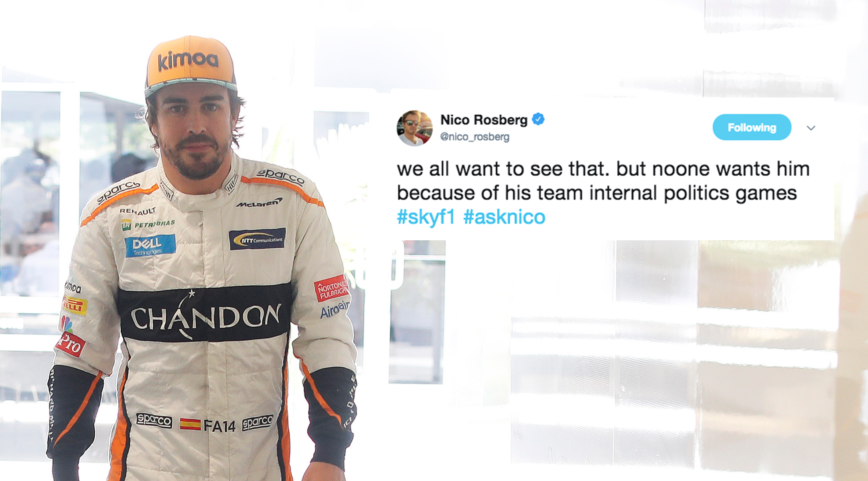
Task: Open the #skyf1 hashtag
Action: [426, 217]
